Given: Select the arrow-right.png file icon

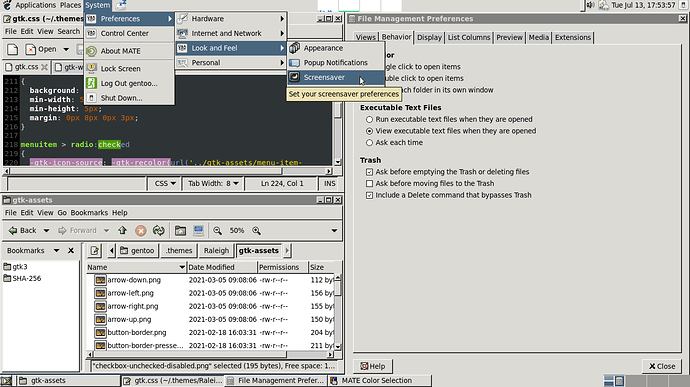Looking at the screenshot, I should tap(100, 306).
